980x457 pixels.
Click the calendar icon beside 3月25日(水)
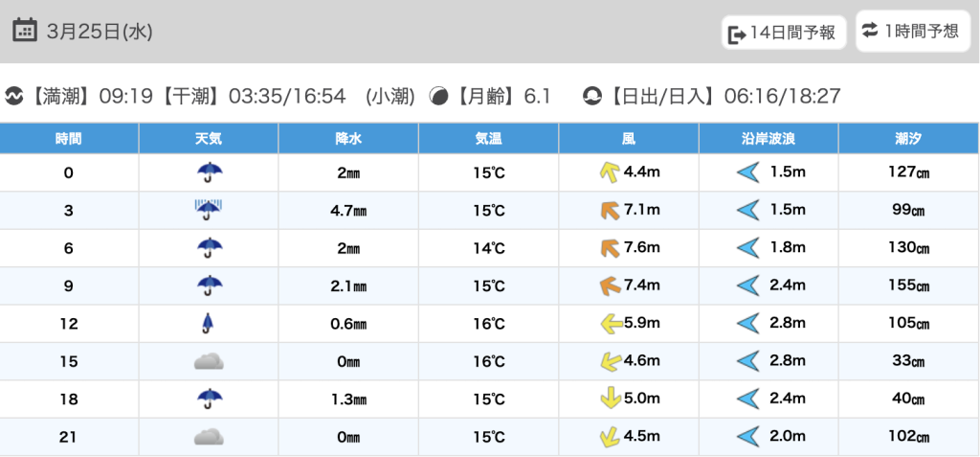[x=26, y=30]
